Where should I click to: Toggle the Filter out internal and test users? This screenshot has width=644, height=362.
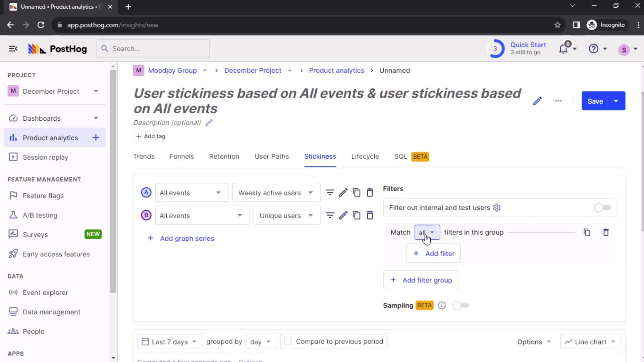coord(602,208)
